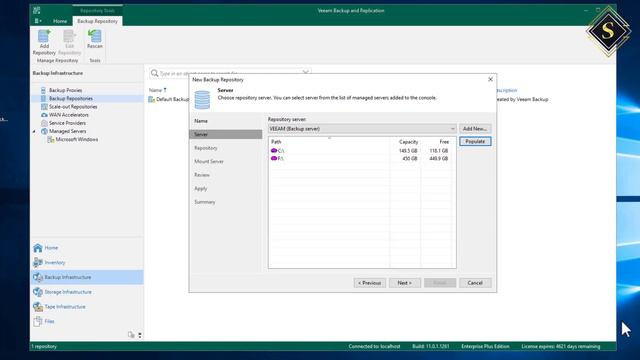Click the Previous button

tap(370, 283)
